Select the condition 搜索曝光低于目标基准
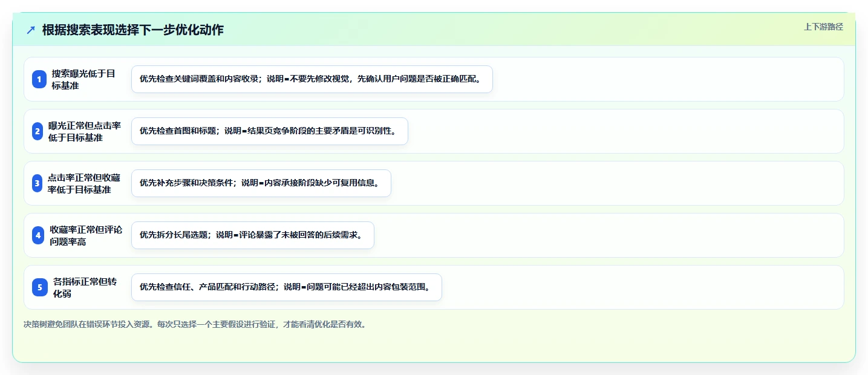Screen dimensions: 868x375 (x=83, y=79)
